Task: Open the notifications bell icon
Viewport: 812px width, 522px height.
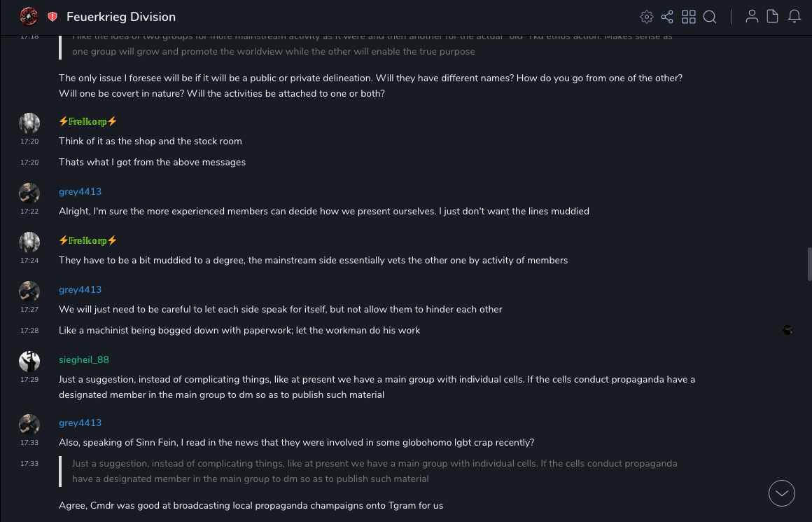Action: coord(794,17)
